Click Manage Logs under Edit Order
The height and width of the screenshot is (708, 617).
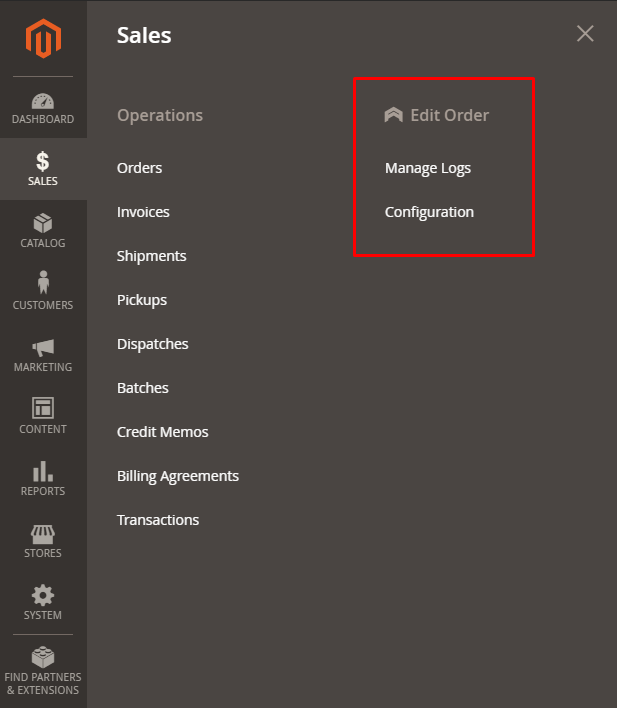427,168
